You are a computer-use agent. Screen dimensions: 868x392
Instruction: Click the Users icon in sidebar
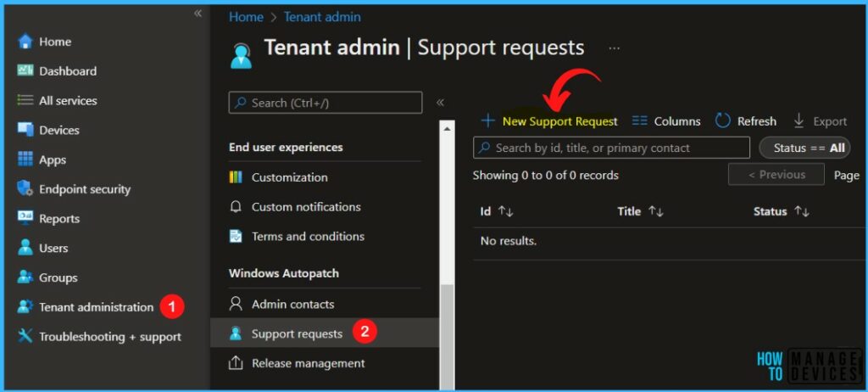tap(25, 248)
